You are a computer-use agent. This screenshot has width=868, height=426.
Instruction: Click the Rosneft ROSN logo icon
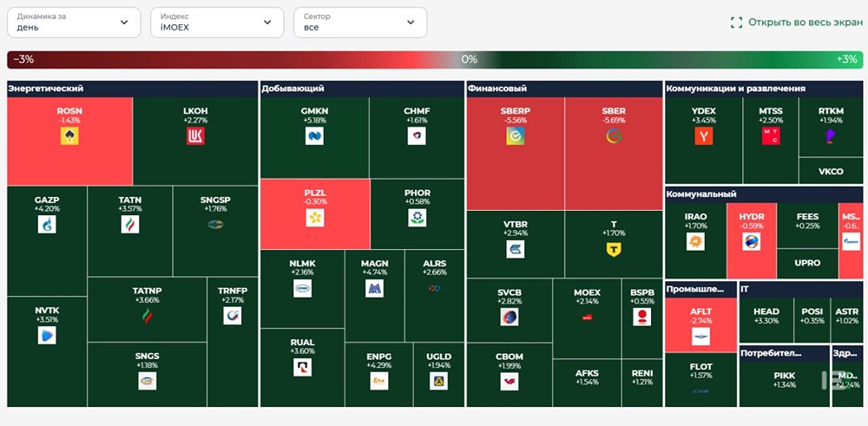[69, 136]
